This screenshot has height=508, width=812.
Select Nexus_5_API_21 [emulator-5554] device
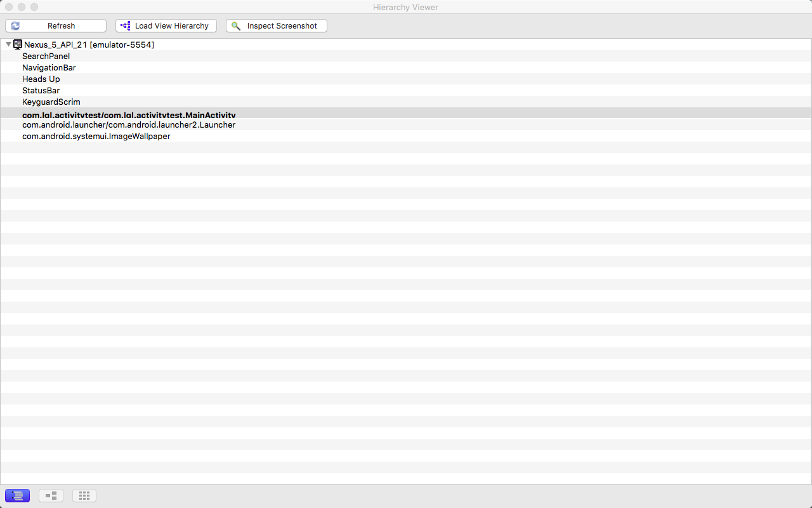pyautogui.click(x=89, y=44)
